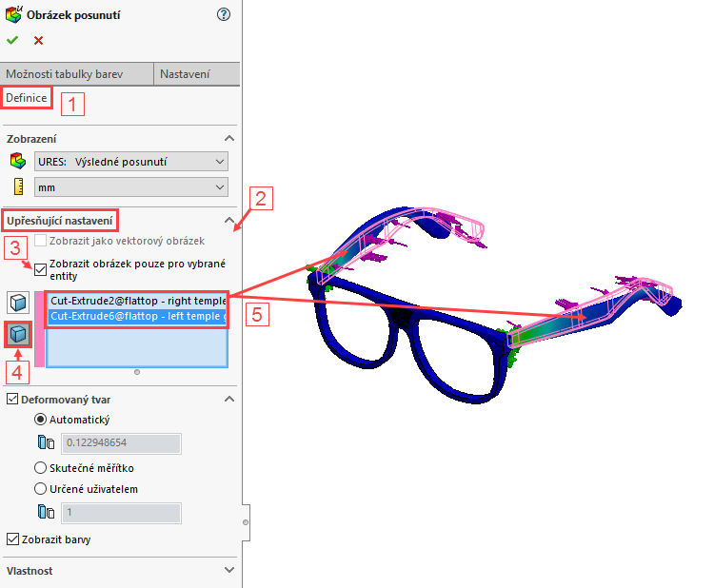
Task: Expand the Vlastnost section
Action: [229, 570]
